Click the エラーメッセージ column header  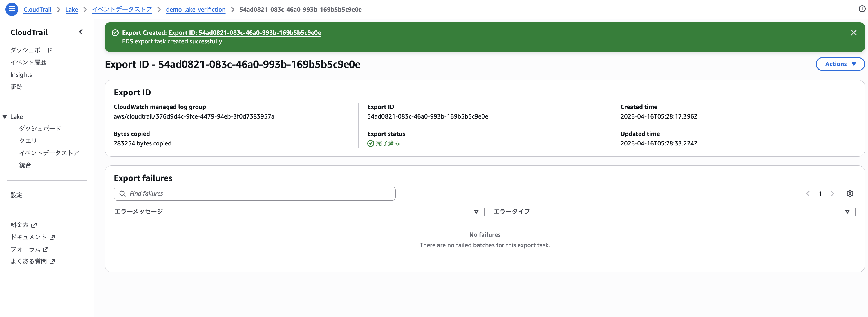[x=139, y=212]
